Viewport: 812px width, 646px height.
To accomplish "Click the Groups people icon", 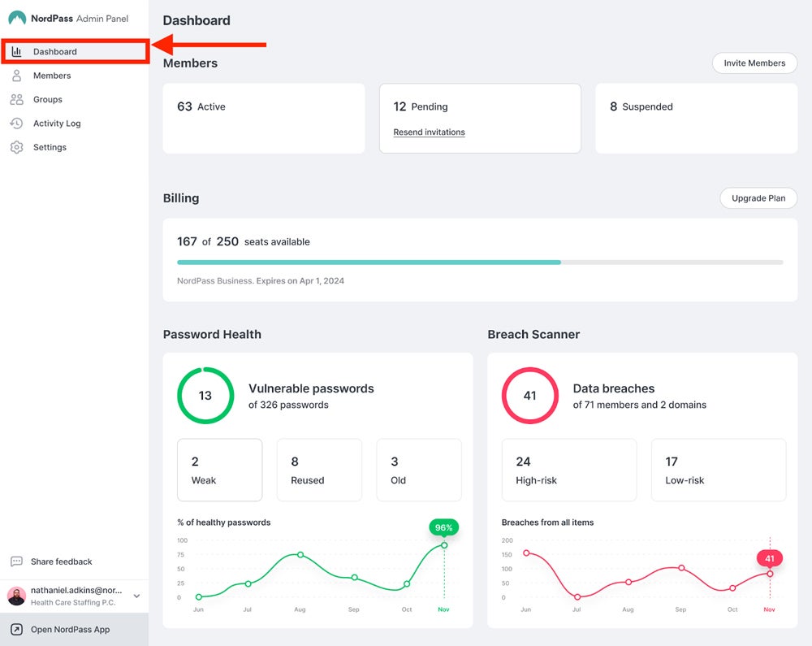I will (17, 100).
